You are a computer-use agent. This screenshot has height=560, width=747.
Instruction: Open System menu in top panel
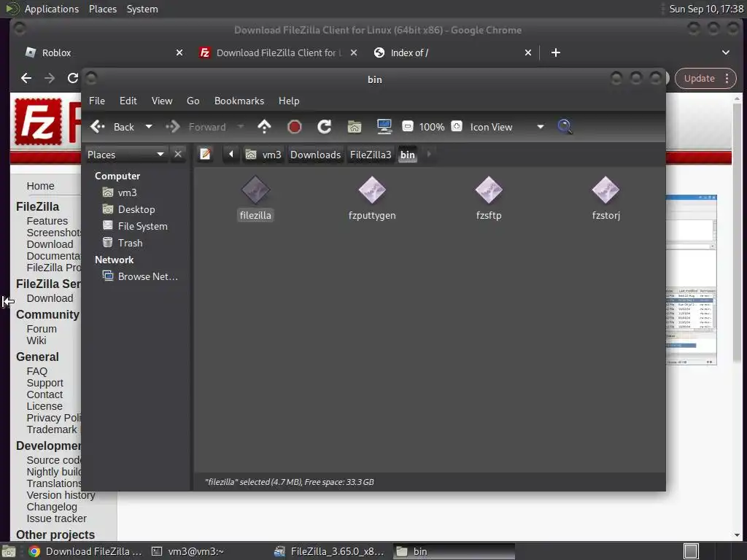142,9
